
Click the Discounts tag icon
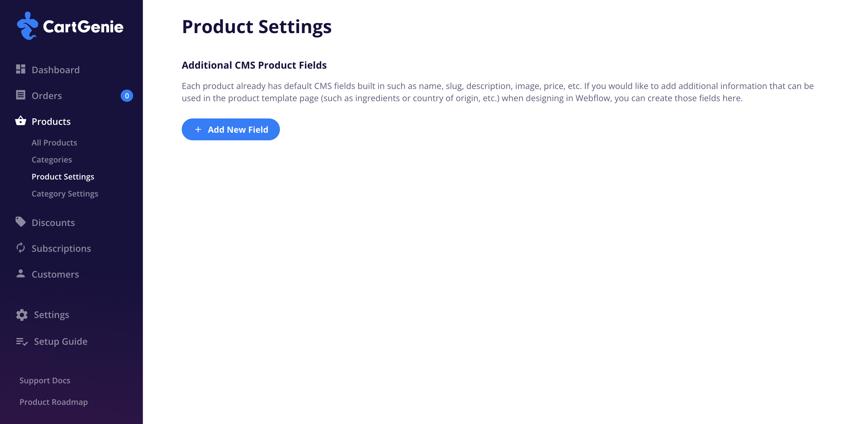pyautogui.click(x=21, y=222)
